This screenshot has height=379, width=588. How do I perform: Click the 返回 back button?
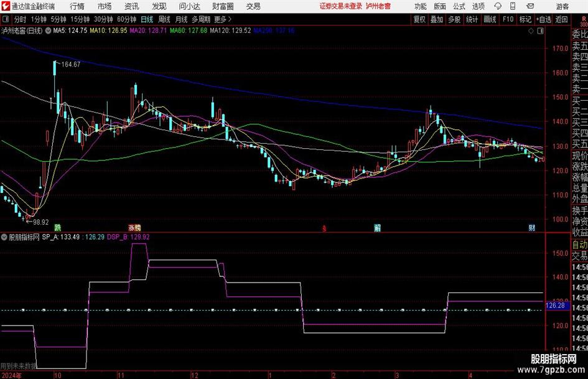561,19
